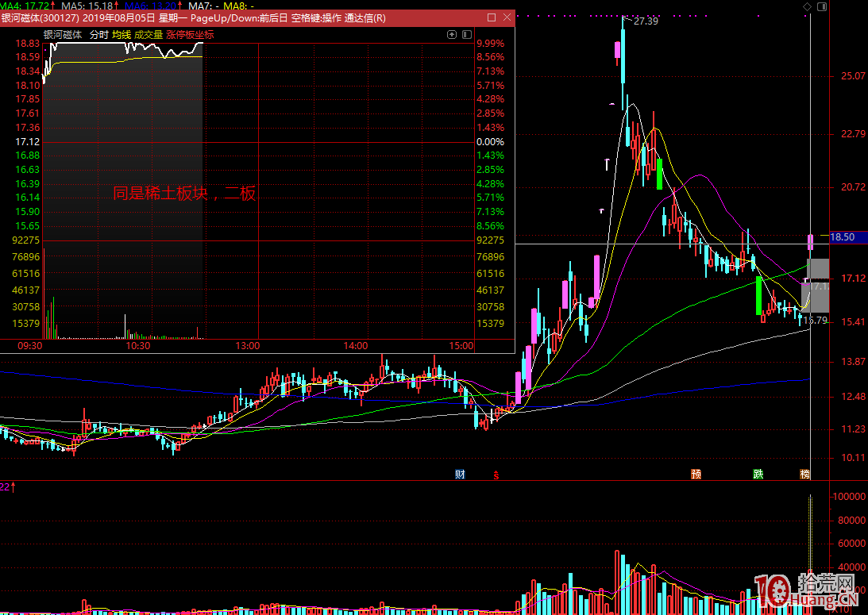The image size is (868, 615).
Task: Select the 均线 average line option
Action: pos(122,35)
